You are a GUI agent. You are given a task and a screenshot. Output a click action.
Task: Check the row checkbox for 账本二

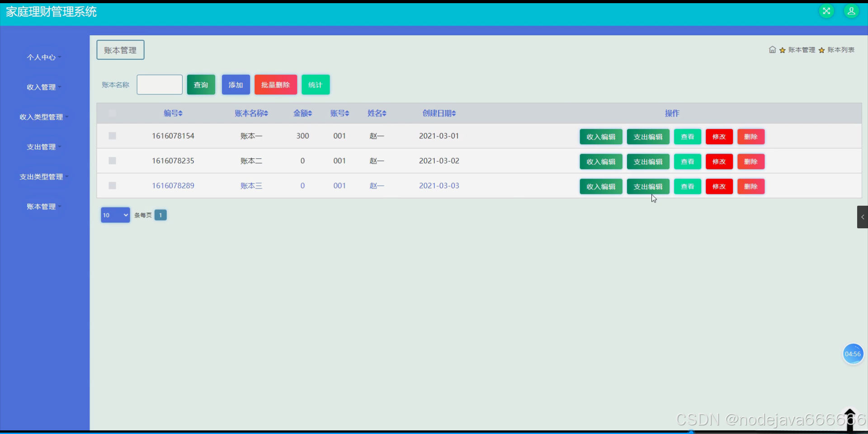pyautogui.click(x=113, y=160)
